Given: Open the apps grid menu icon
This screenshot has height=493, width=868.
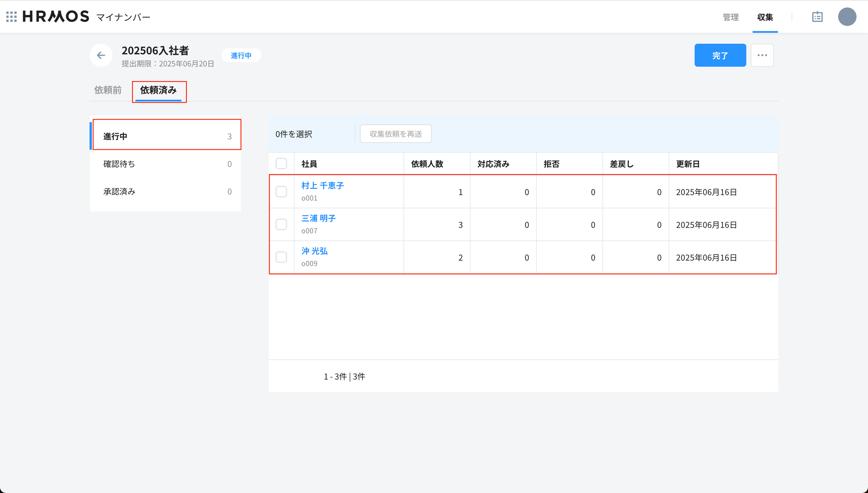Looking at the screenshot, I should (x=12, y=17).
